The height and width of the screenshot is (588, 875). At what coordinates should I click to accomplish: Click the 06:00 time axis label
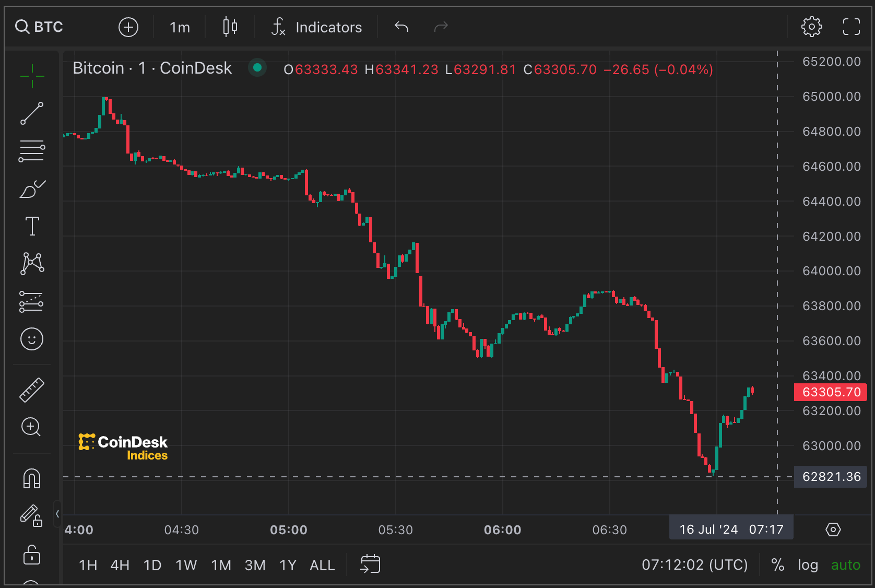502,530
